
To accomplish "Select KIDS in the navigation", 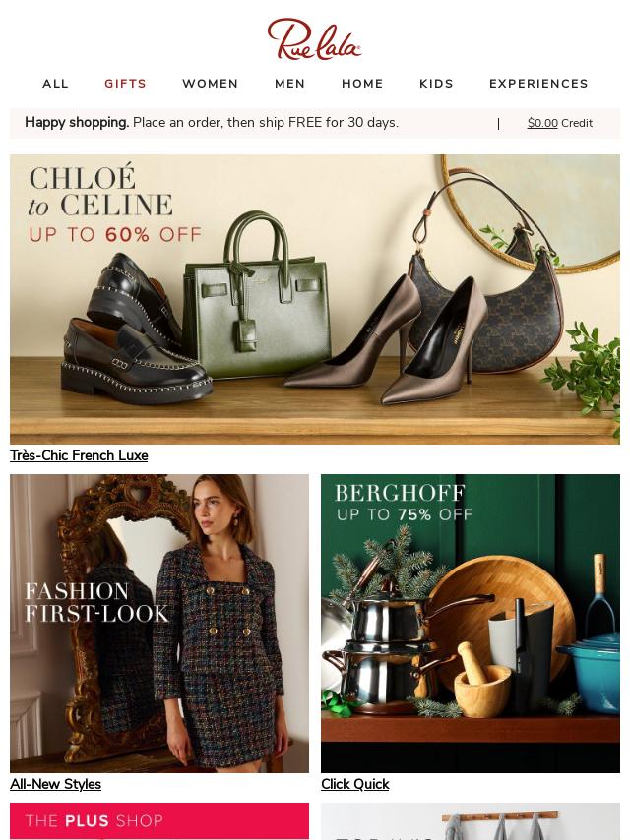I will coord(436,84).
